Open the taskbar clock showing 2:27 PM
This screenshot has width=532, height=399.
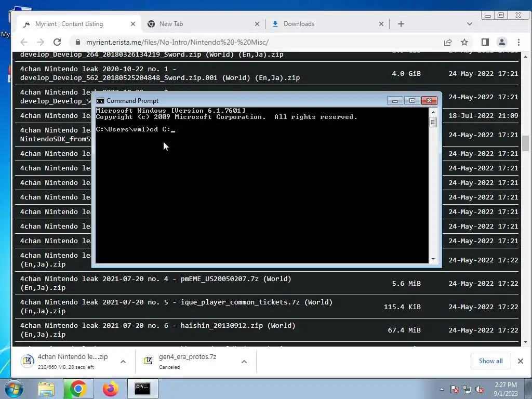click(x=506, y=389)
